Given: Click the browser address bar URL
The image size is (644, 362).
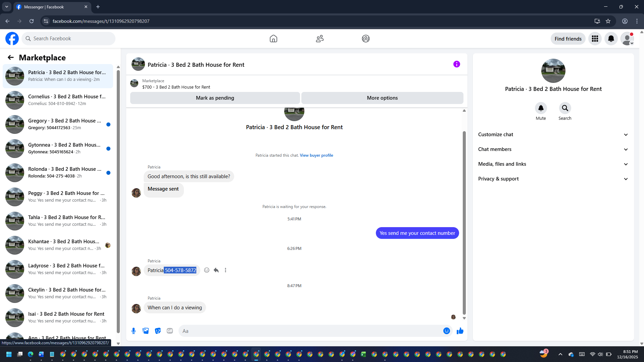Looking at the screenshot, I should (101, 21).
